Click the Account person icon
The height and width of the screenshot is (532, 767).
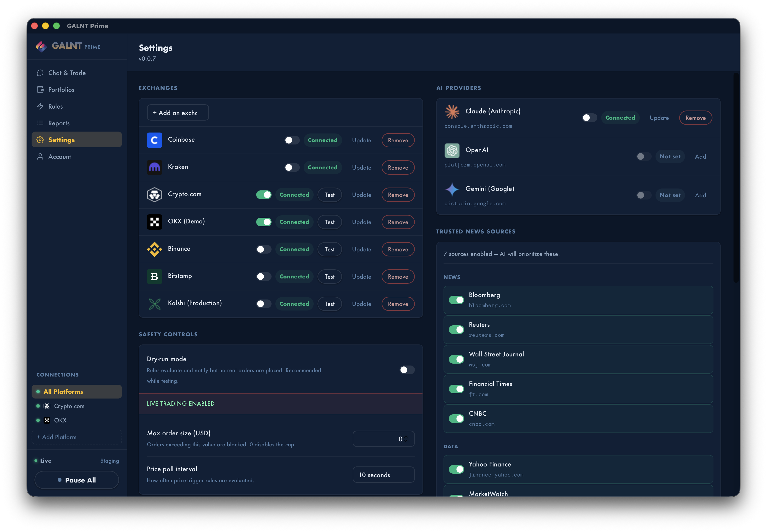tap(40, 156)
